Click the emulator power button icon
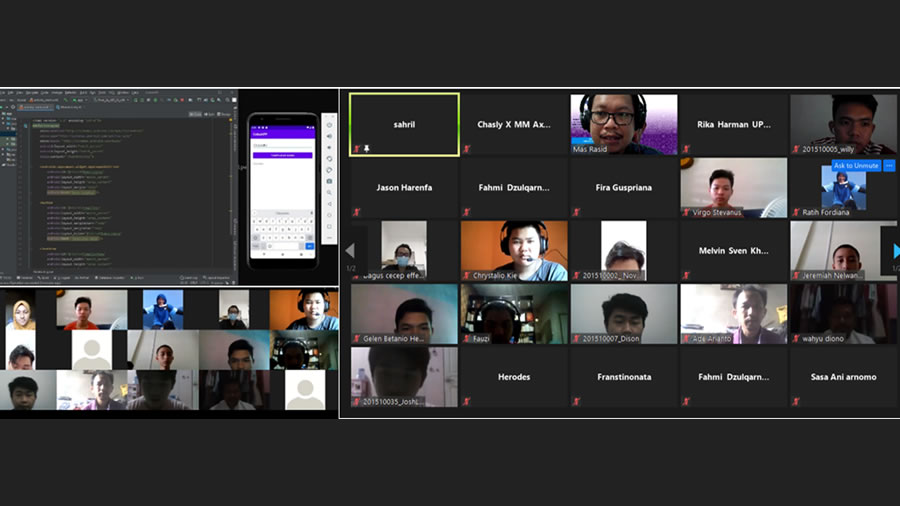900x506 pixels. tap(329, 125)
